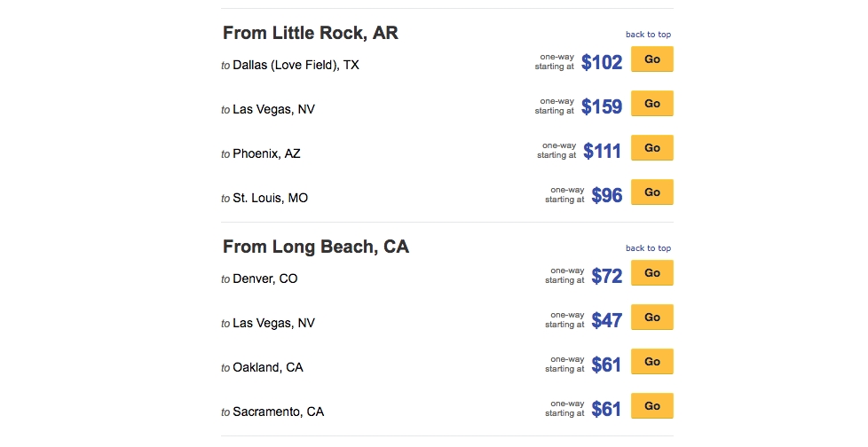This screenshot has width=868, height=447.
Task: Click Go for Long Beach to Denver
Action: [651, 273]
